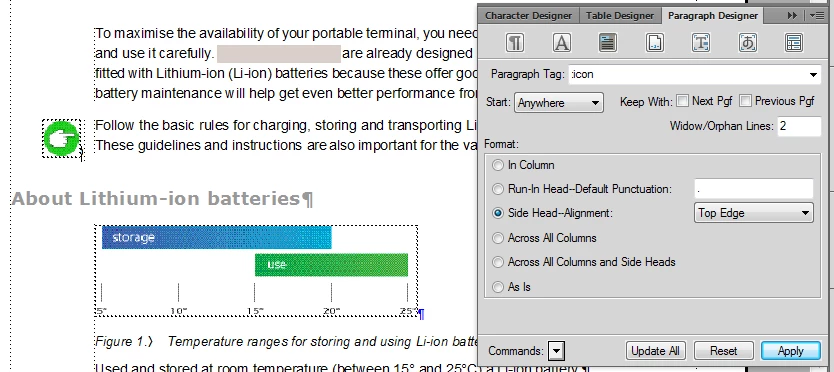Screen dimensions: 834x372
Task: Open Advanced properties icon
Action: click(x=700, y=43)
